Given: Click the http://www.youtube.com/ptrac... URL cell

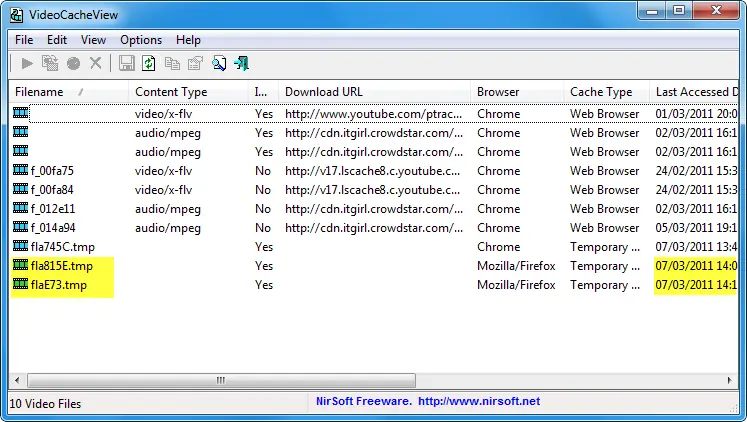Looking at the screenshot, I should (374, 114).
